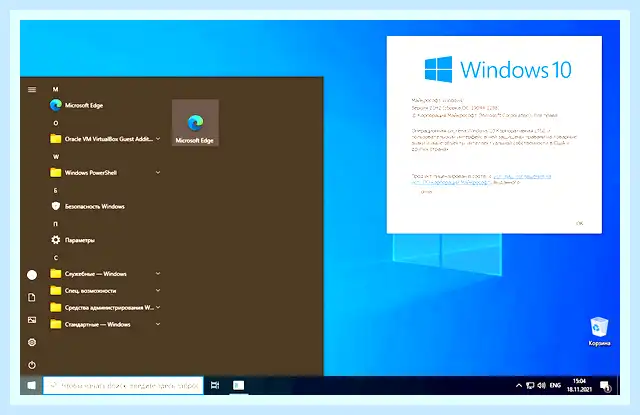The image size is (640, 415).
Task: Click the Стандартные — Windows folder icon
Action: (56, 324)
